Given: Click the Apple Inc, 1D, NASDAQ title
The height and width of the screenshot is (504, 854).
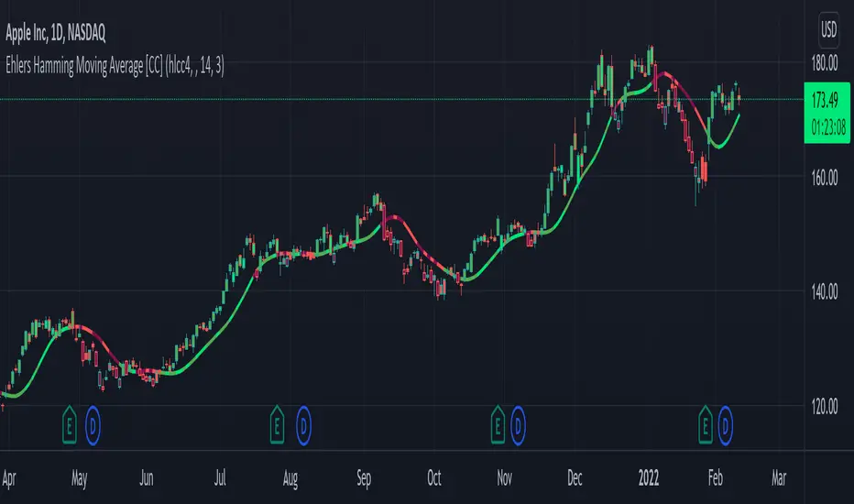Looking at the screenshot, I should coord(56,34).
